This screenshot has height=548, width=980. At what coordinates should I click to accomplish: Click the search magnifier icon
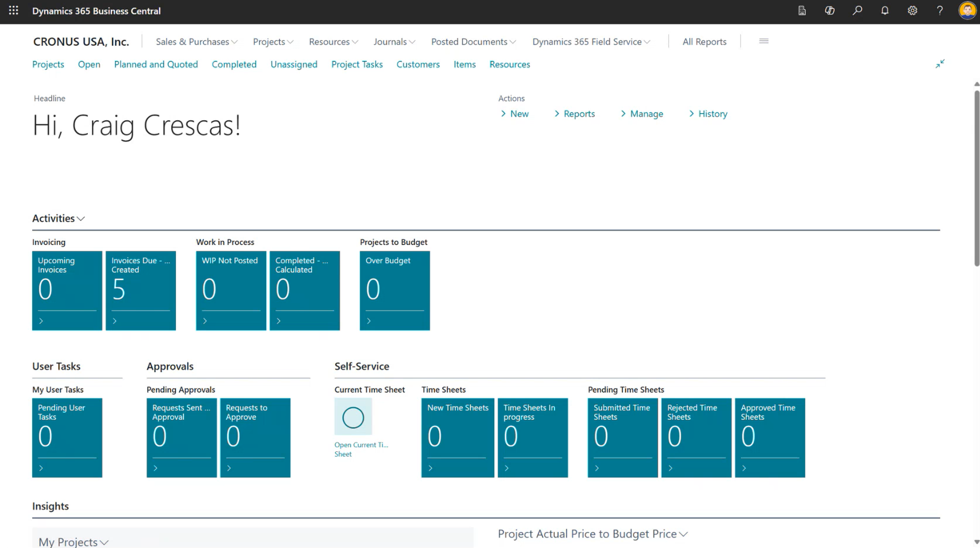tap(857, 11)
